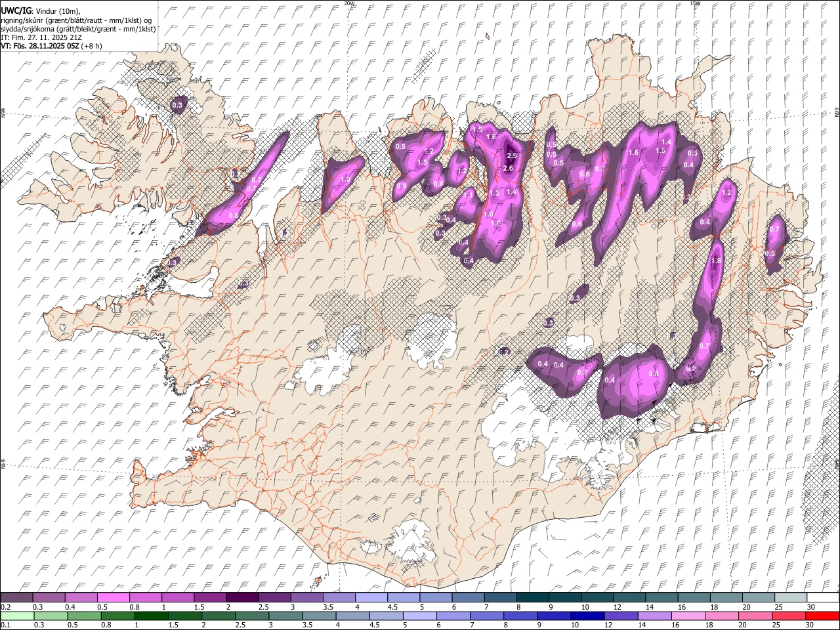Click the 0.9 snowfall value on the map

coord(401,186)
